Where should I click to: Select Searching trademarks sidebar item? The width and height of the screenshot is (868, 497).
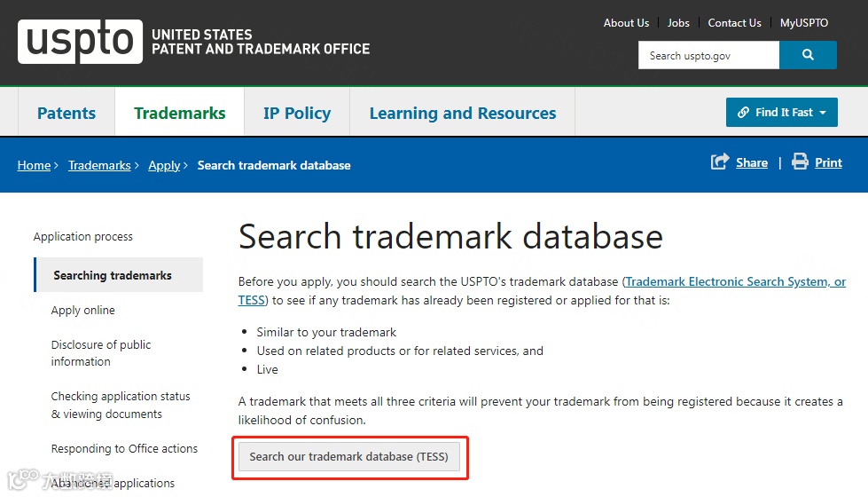tap(119, 275)
